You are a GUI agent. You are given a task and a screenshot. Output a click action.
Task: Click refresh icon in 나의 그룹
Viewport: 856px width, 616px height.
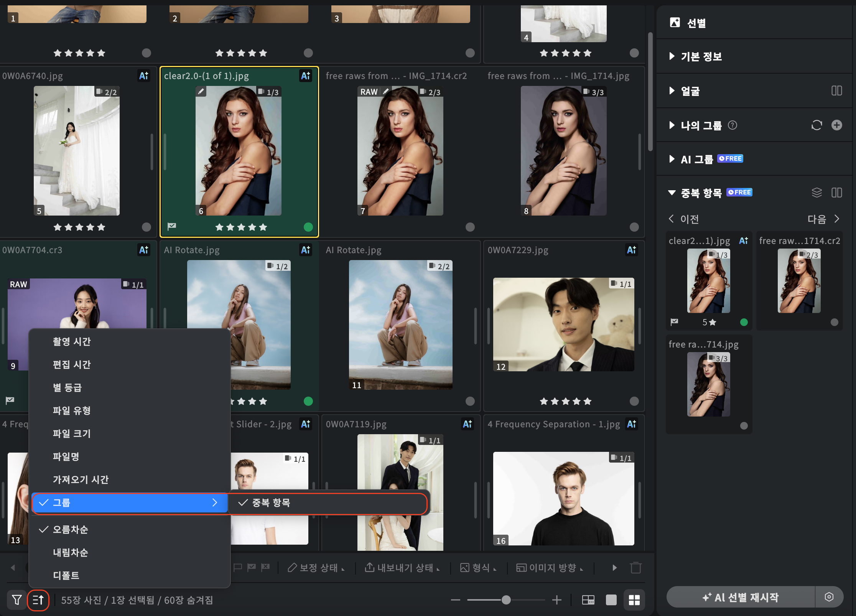coord(816,125)
